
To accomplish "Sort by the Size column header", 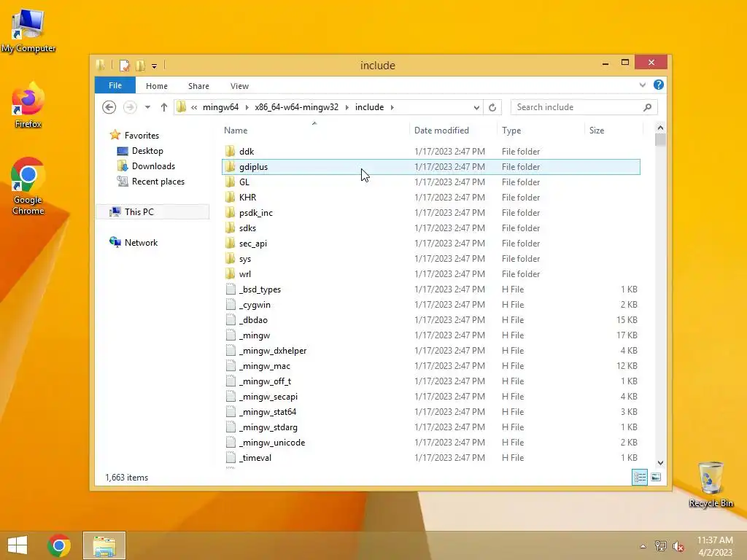I will [x=597, y=131].
